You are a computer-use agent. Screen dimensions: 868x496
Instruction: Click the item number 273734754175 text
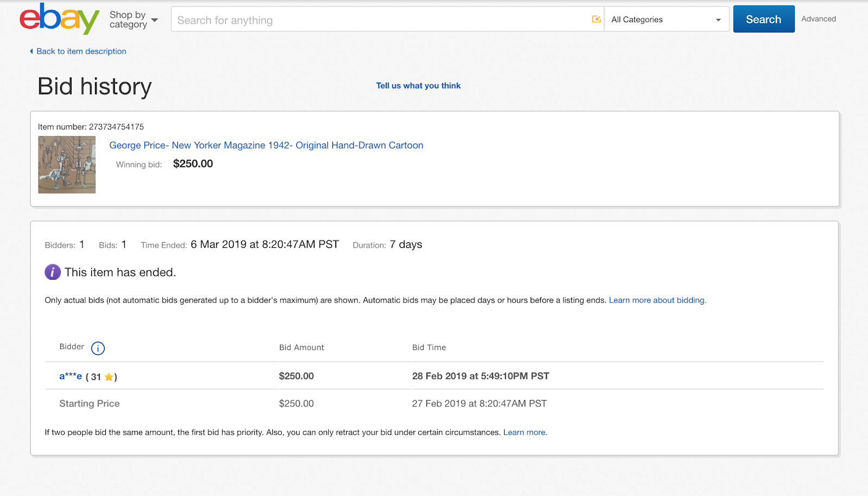(x=116, y=127)
